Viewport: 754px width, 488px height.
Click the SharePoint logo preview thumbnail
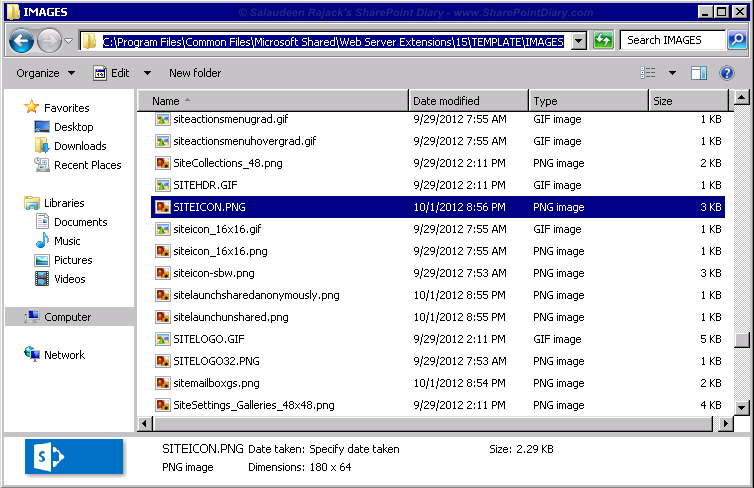(74, 456)
